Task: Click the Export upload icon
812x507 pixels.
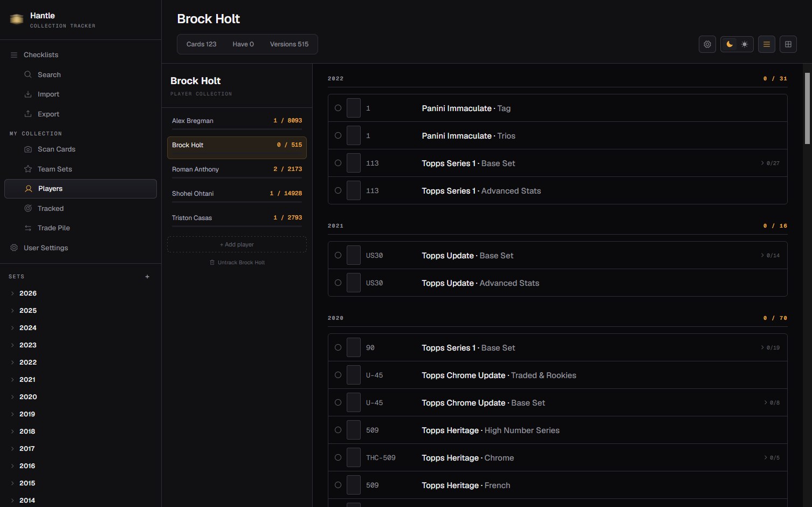Action: pyautogui.click(x=28, y=114)
